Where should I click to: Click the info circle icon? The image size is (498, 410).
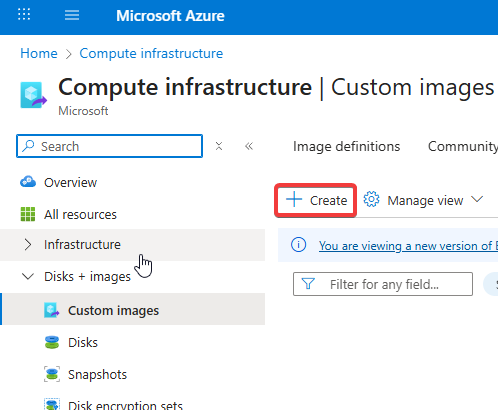[x=298, y=245]
